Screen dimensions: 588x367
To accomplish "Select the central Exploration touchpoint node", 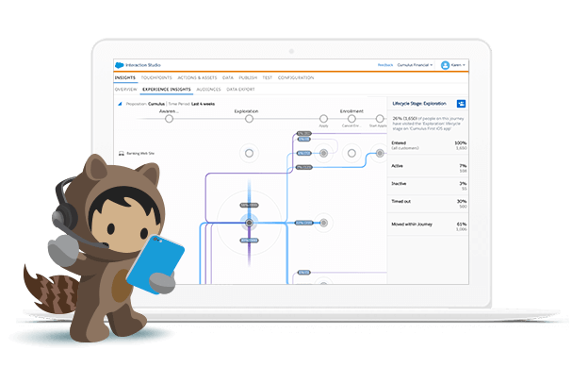I will point(249,224).
